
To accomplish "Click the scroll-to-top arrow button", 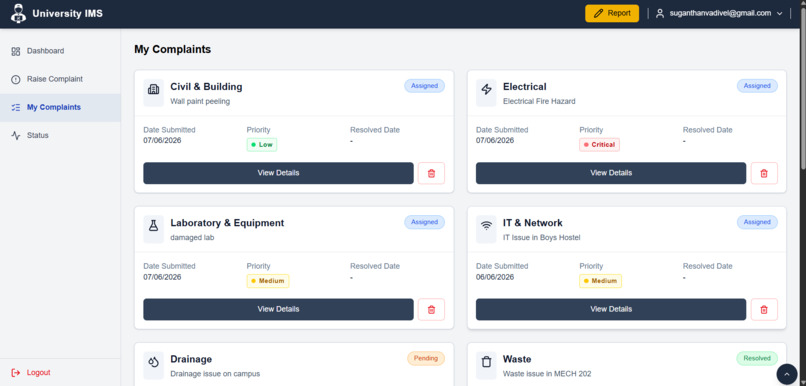I will coord(786,374).
